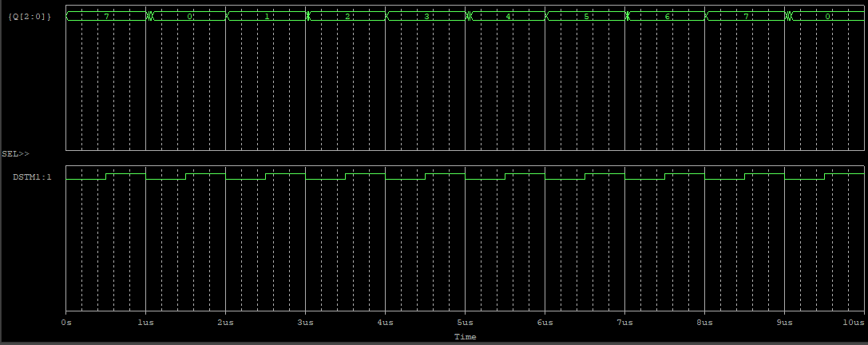
Task: Click the 8us time axis label
Action: pos(704,323)
